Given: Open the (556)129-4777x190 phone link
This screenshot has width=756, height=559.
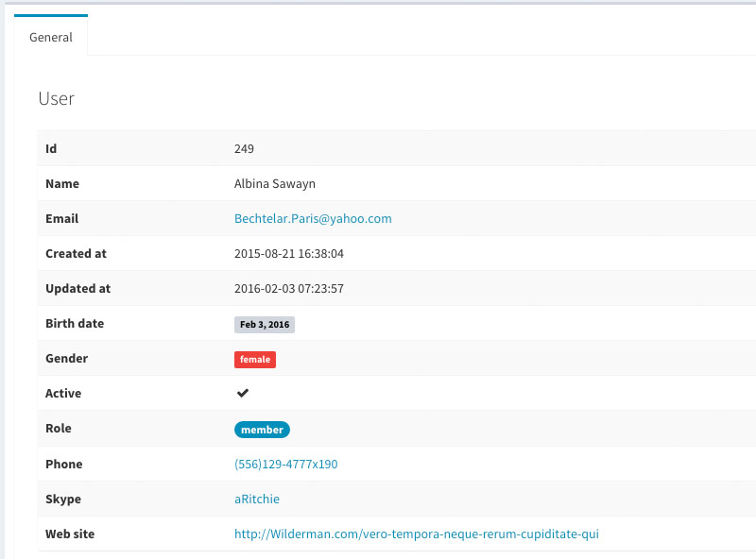Looking at the screenshot, I should [286, 464].
